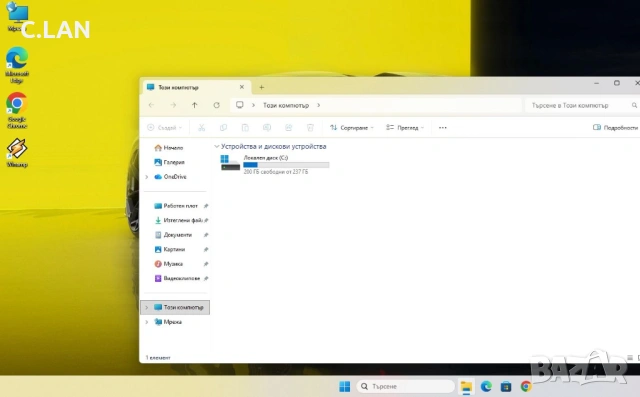This screenshot has width=640, height=397.
Task: Open Преглед view dropdown
Action: [x=405, y=128]
